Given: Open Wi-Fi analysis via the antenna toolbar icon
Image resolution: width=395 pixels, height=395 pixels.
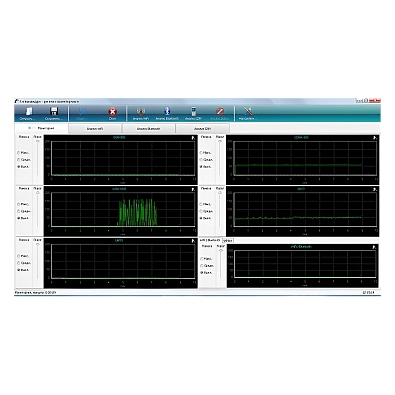Looking at the screenshot, I should click(141, 111).
